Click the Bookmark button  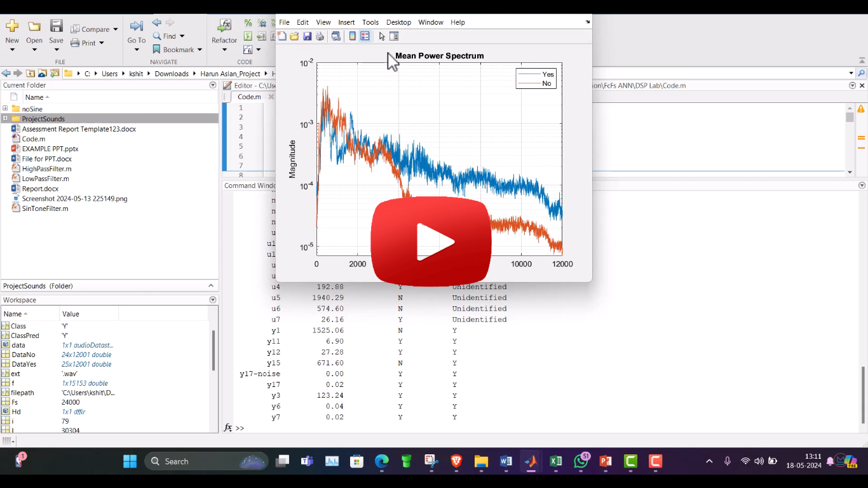(173, 50)
